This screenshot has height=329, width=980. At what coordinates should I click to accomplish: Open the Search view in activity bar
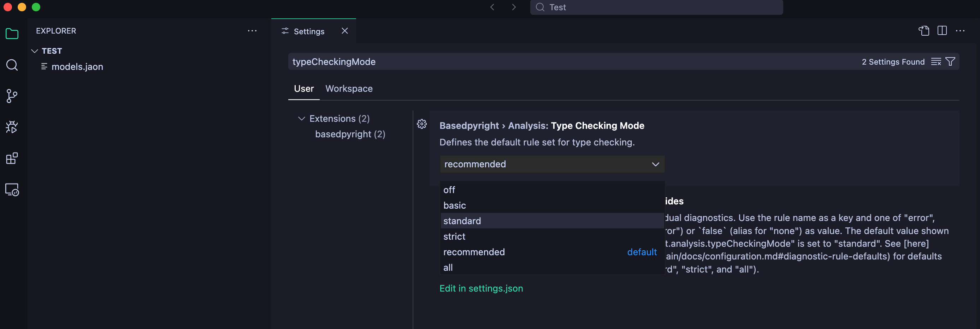click(x=12, y=65)
